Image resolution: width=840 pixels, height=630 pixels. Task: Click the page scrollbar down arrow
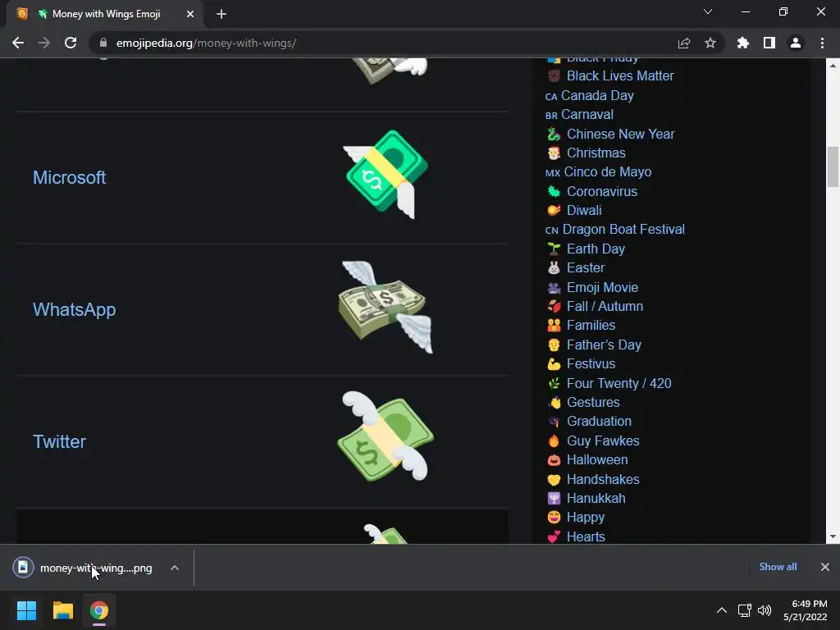833,536
